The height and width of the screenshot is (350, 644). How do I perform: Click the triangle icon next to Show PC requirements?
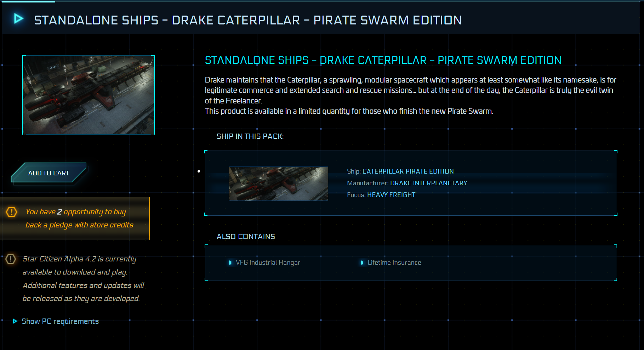coord(14,321)
